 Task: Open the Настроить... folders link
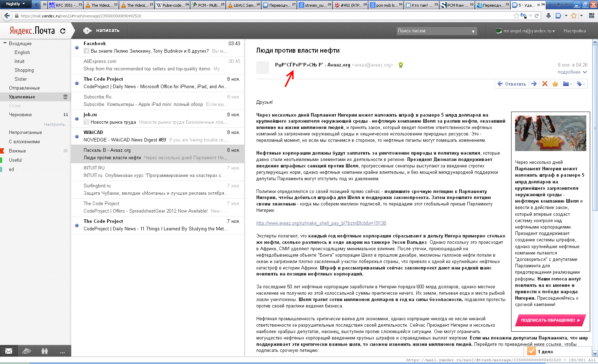[56, 124]
